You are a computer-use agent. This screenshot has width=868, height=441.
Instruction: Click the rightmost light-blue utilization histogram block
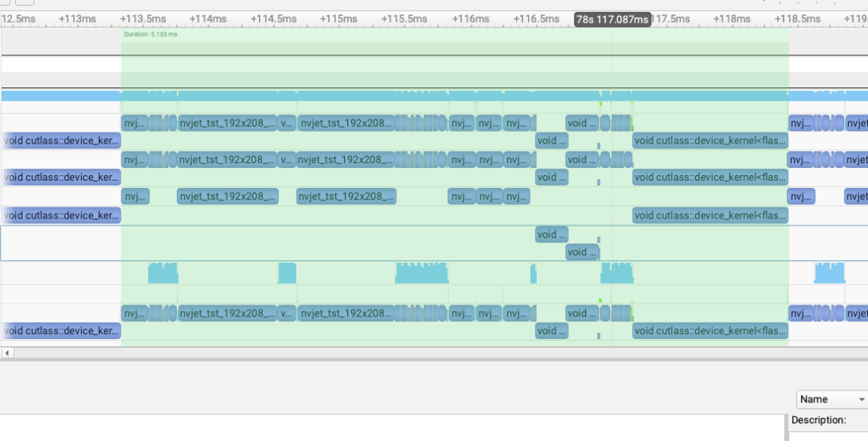pos(829,273)
